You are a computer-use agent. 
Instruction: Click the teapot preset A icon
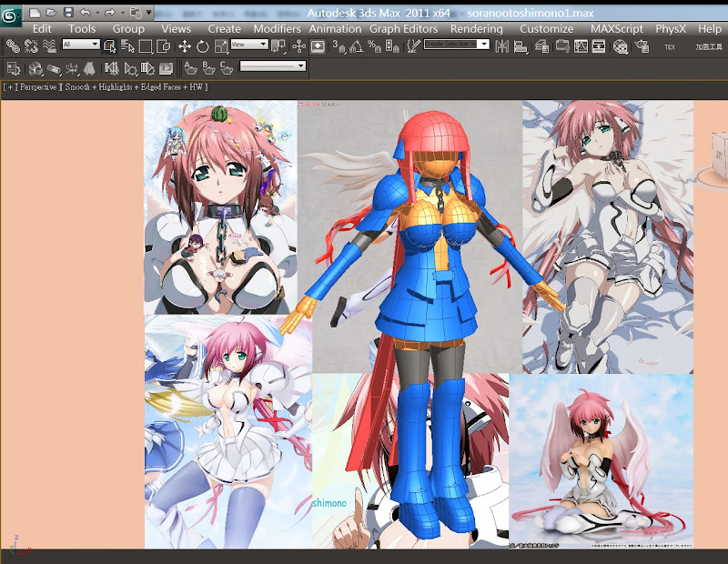point(190,68)
